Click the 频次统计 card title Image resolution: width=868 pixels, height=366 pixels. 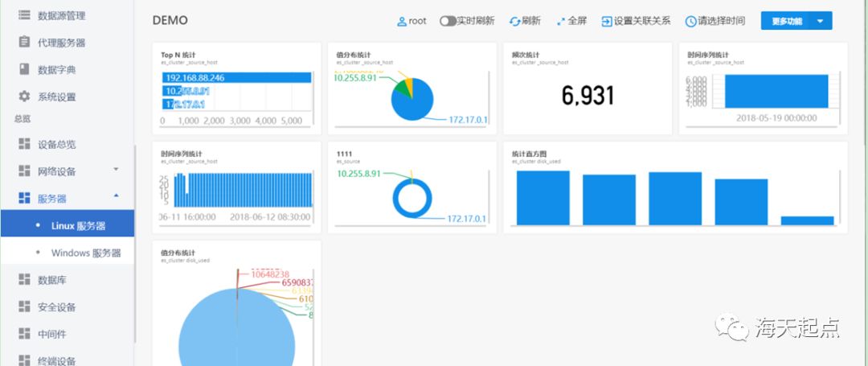[526, 55]
